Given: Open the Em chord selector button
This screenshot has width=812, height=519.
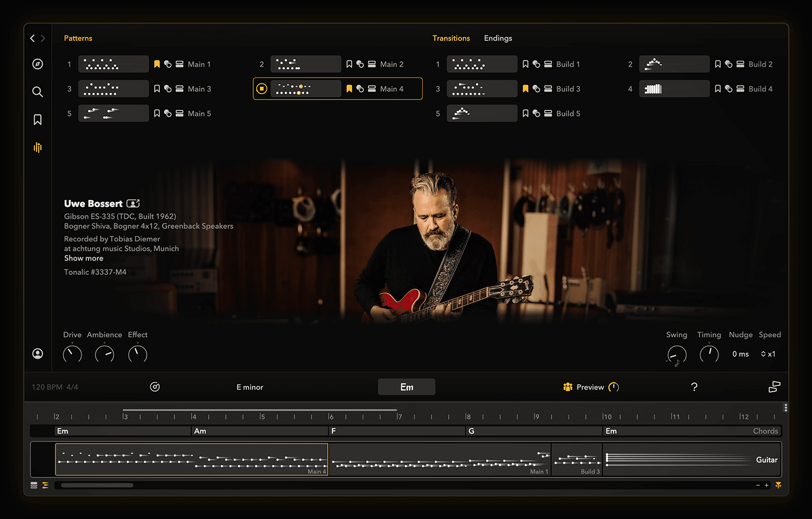Looking at the screenshot, I should [407, 387].
